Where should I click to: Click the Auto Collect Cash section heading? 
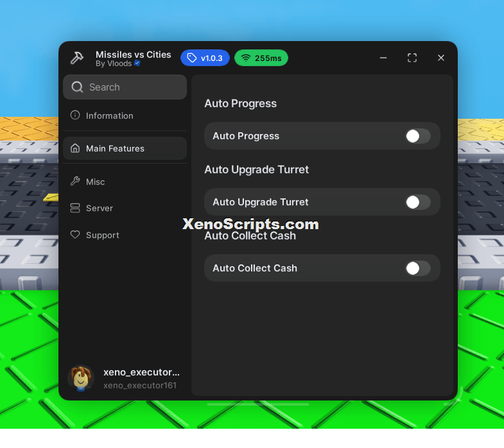[250, 236]
